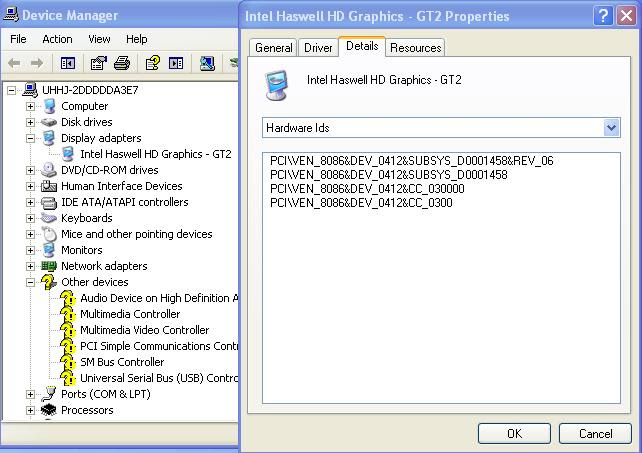This screenshot has width=642, height=453.
Task: Select Multimedia Video Controller entry
Action: pyautogui.click(x=145, y=330)
